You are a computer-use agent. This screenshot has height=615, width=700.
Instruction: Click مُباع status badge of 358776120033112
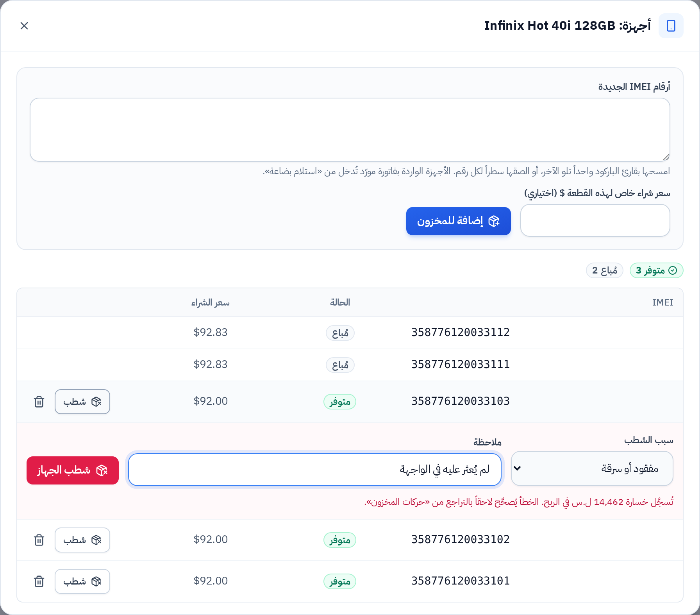340,333
